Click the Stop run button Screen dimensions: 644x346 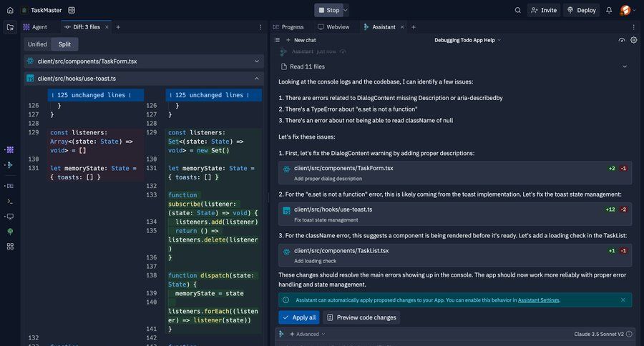pos(329,10)
